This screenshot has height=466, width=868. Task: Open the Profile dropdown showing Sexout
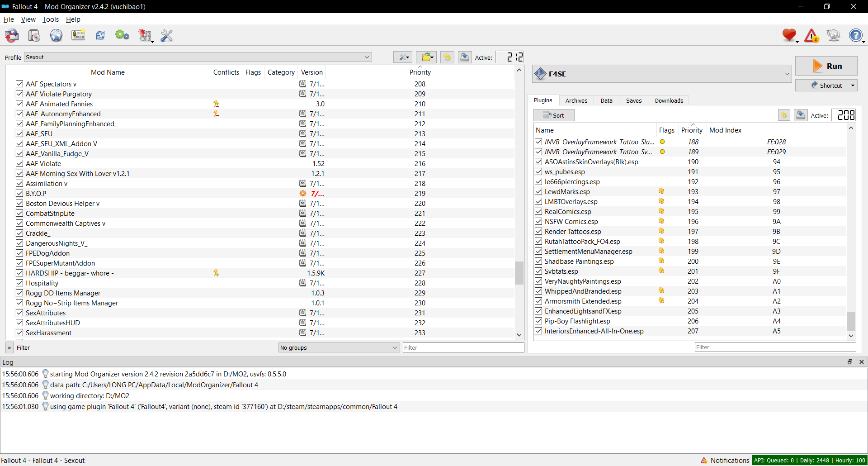point(198,57)
